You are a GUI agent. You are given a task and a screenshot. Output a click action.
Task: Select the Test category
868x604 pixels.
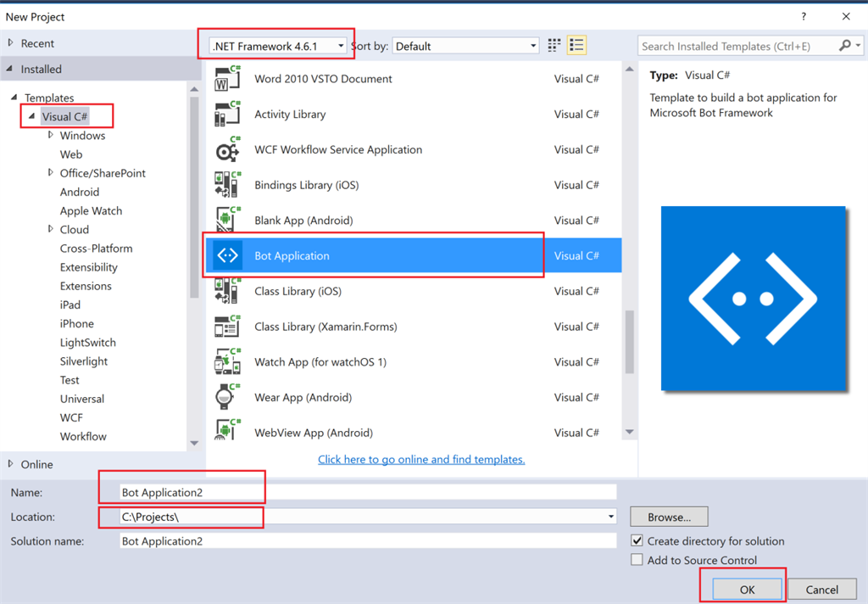70,380
